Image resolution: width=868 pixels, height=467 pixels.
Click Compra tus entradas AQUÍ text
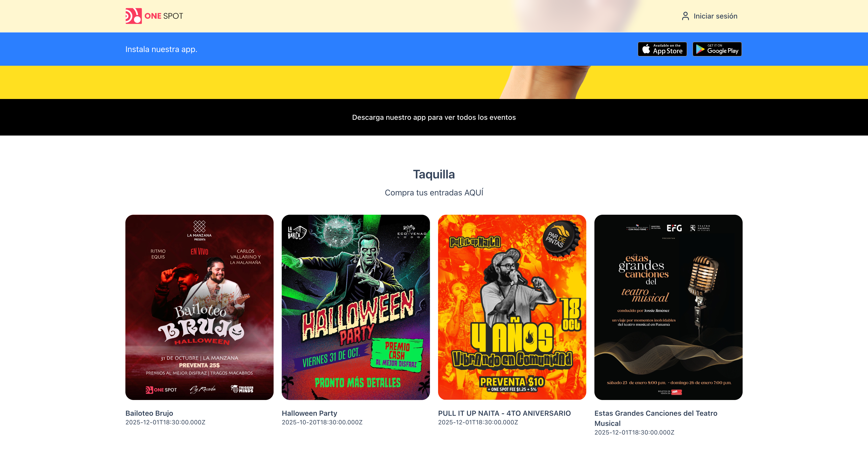tap(434, 192)
